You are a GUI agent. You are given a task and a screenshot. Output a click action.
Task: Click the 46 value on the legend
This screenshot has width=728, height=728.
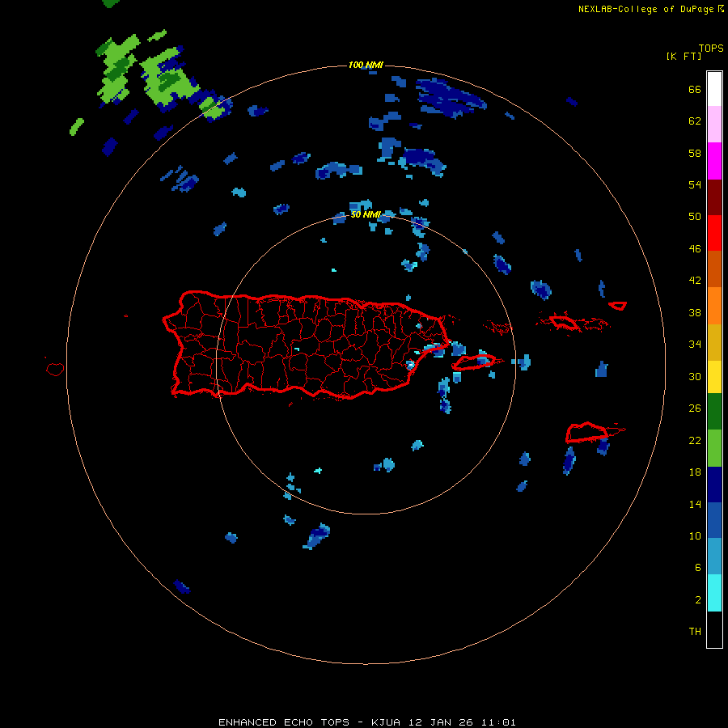click(x=695, y=249)
